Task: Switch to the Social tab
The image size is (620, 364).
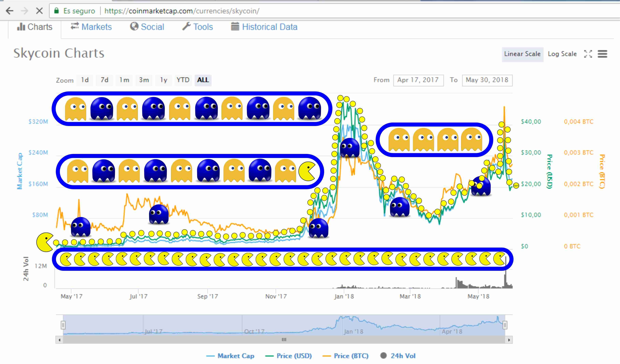Action: point(147,27)
